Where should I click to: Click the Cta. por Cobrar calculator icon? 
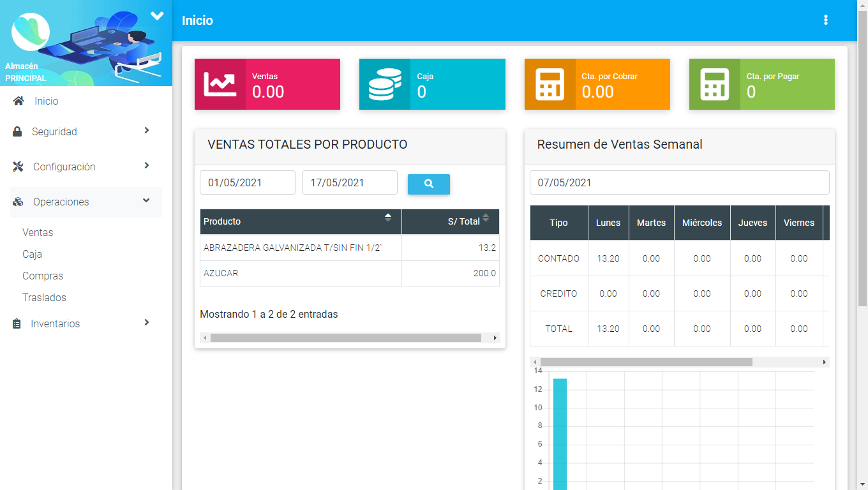[x=550, y=84]
